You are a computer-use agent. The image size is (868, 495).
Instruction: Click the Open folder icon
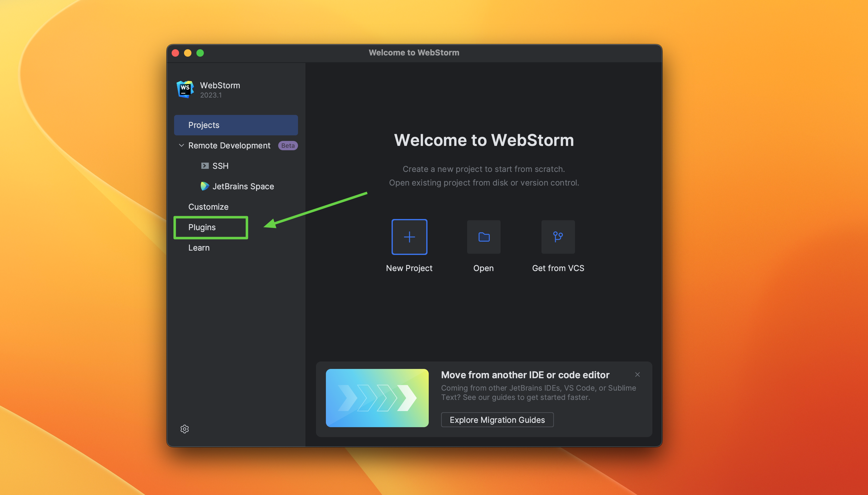pos(484,237)
